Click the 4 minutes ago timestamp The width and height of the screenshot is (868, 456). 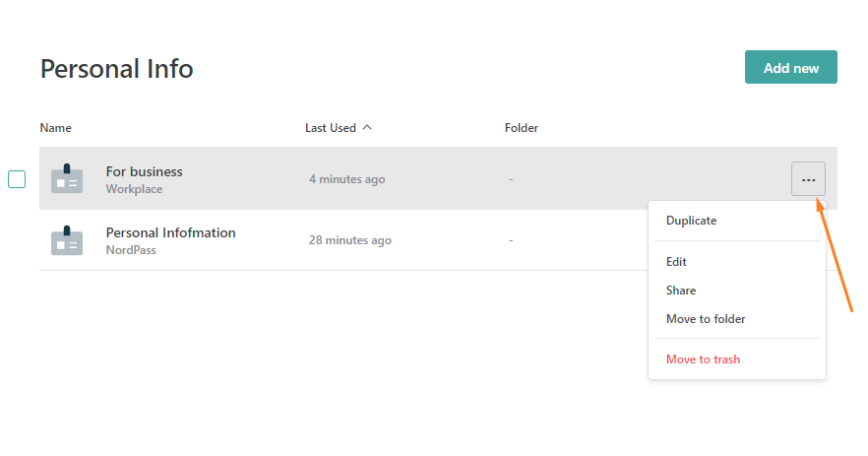point(347,179)
